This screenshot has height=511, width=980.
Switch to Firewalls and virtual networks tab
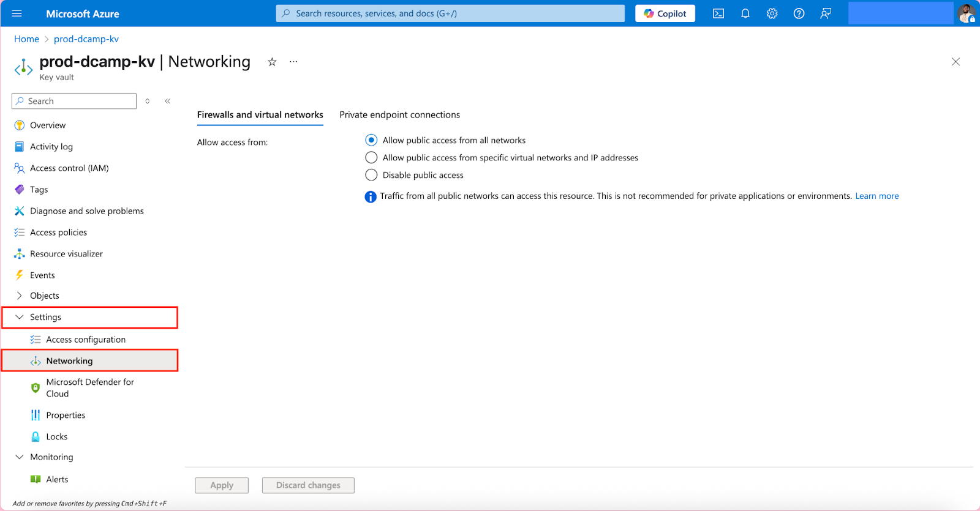pos(260,115)
